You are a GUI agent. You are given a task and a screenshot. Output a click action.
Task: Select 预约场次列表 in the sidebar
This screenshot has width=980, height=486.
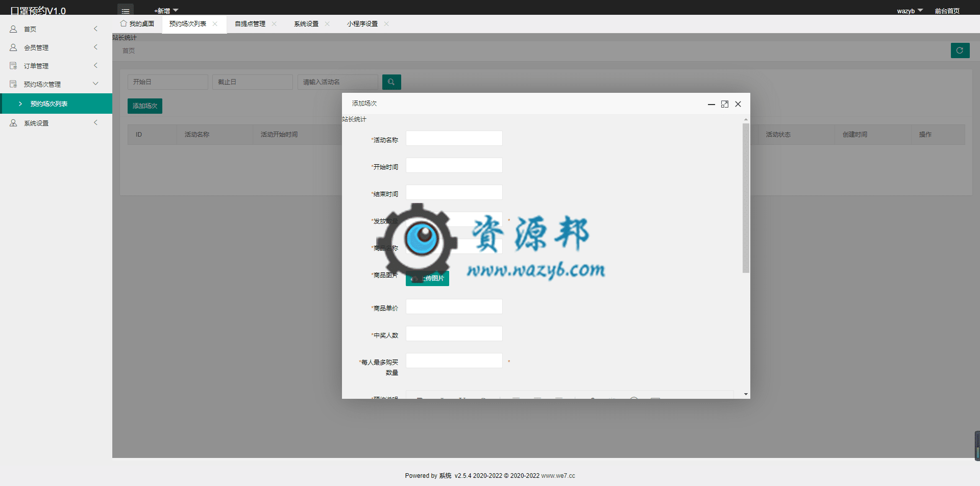pyautogui.click(x=56, y=104)
